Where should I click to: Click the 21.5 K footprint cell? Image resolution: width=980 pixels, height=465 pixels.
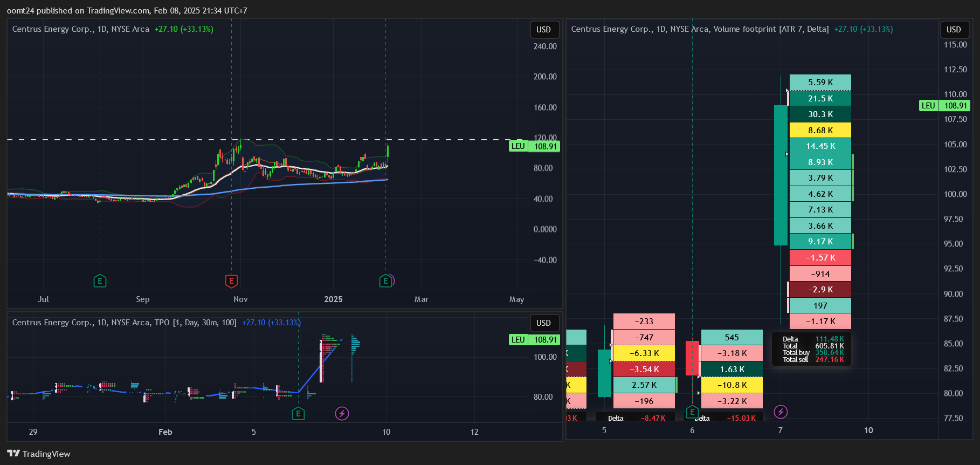pyautogui.click(x=820, y=99)
